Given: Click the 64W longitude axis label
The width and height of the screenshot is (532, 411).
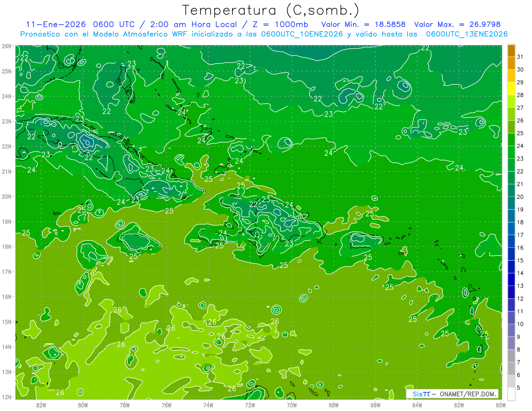Looking at the screenshot, I should (x=417, y=405).
